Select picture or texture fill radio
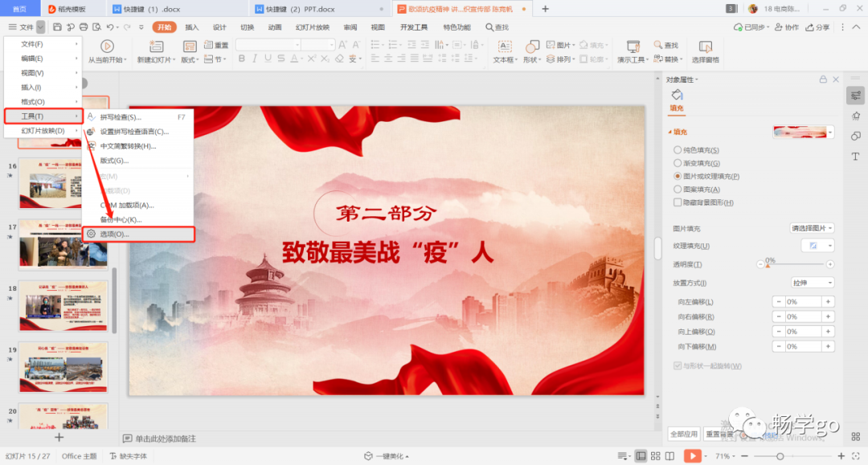 click(x=677, y=177)
